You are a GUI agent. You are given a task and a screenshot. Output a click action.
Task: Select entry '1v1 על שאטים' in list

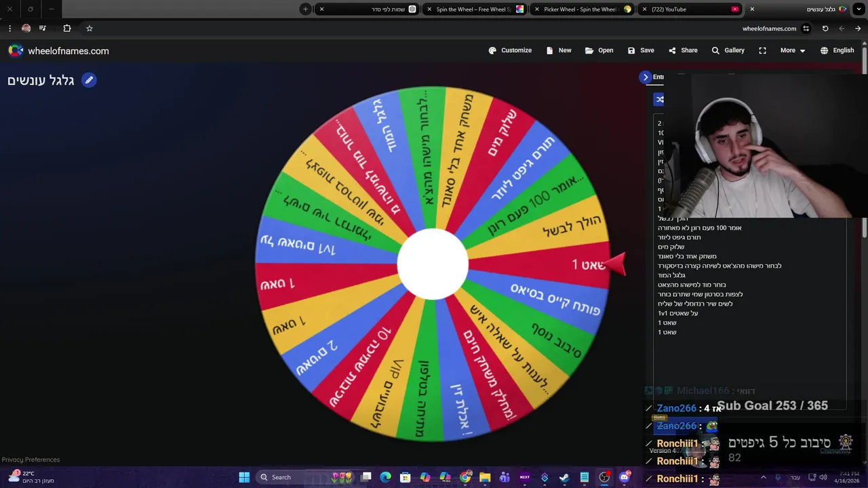point(677,313)
